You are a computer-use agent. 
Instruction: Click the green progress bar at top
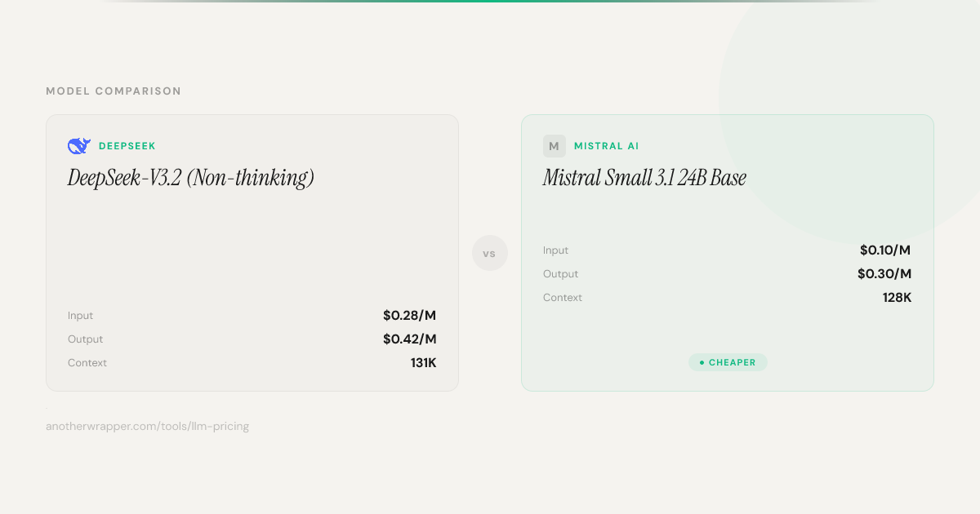(x=490, y=2)
